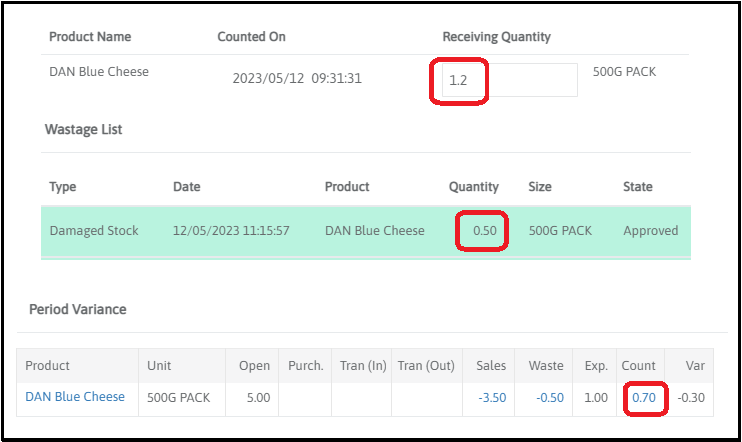Click the Purch. column header
The height and width of the screenshot is (442, 742).
[305, 366]
